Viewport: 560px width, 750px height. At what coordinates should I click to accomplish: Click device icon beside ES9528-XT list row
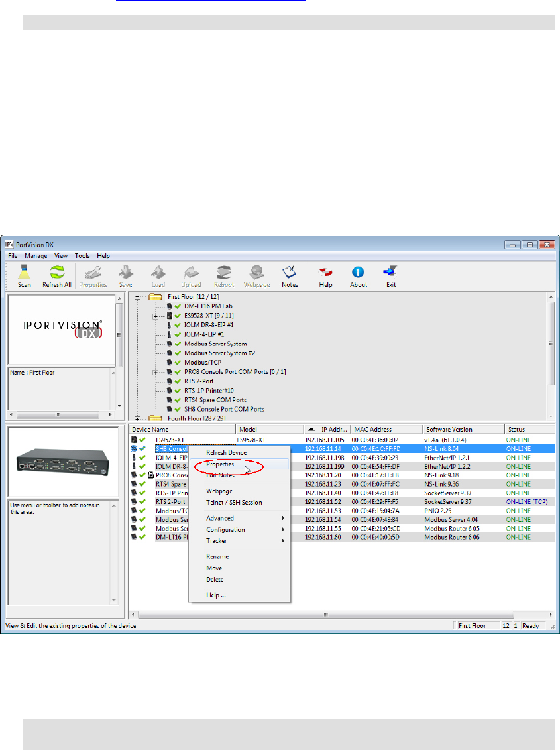click(x=135, y=440)
